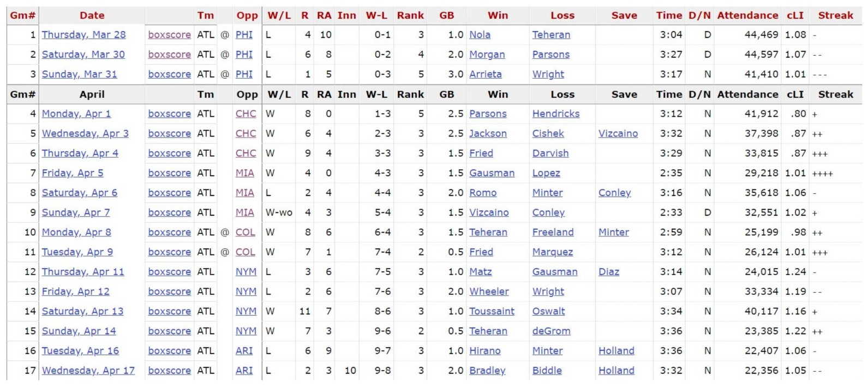Image resolution: width=868 pixels, height=386 pixels.
Task: Open the Cishek player link
Action: click(548, 134)
